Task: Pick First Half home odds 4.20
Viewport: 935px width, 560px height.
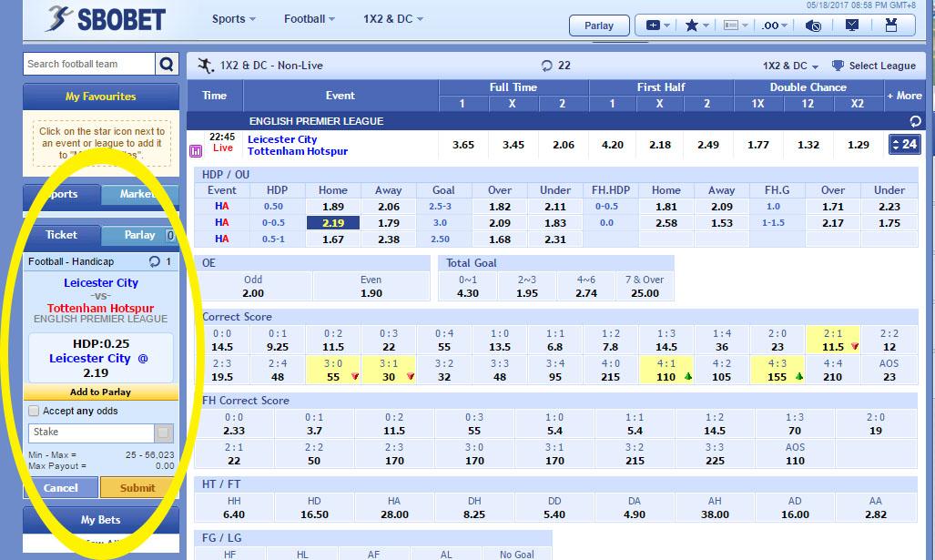Action: click(x=613, y=145)
